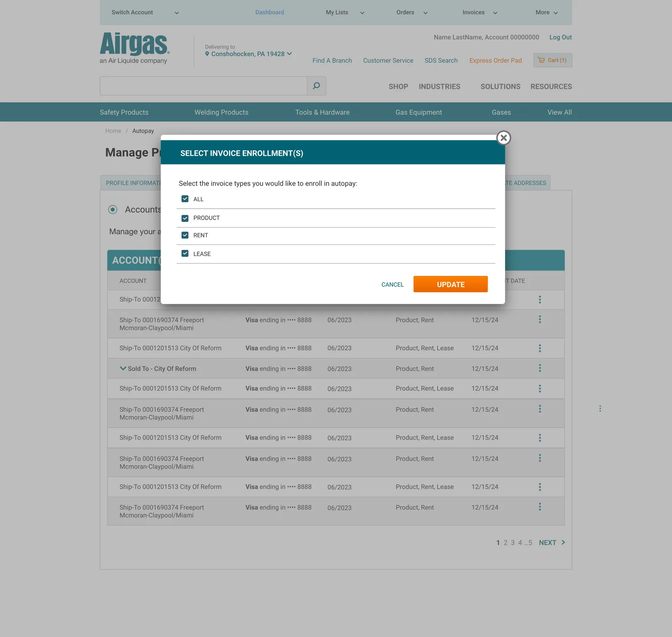Click the UPDATE button

[x=451, y=284]
